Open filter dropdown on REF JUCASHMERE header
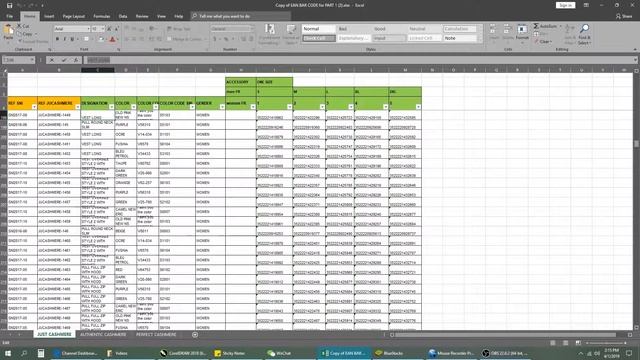 click(x=77, y=107)
